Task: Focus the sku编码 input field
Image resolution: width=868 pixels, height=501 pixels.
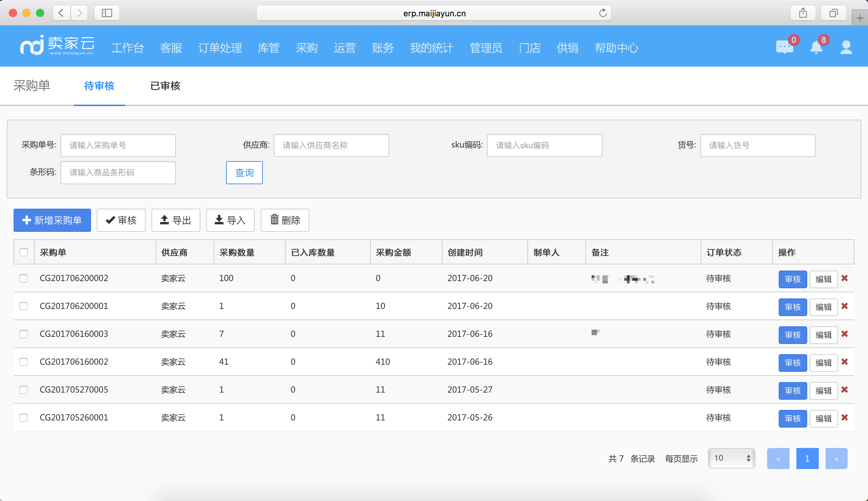Action: coord(544,145)
